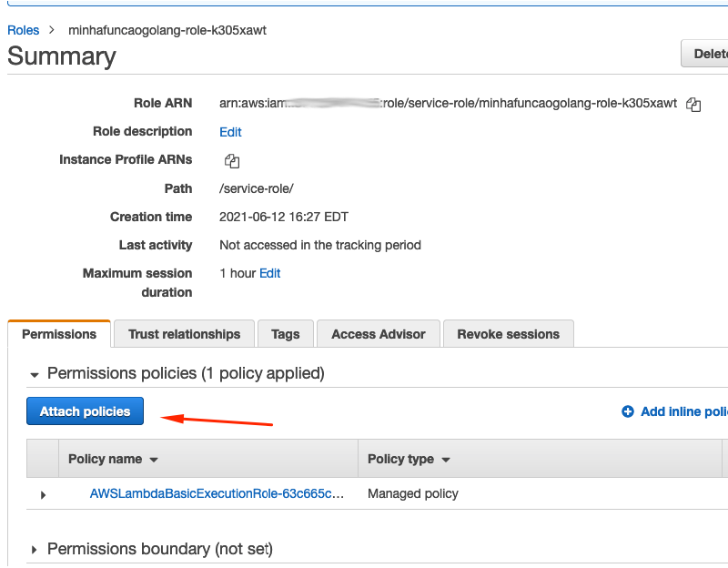The width and height of the screenshot is (728, 568).
Task: Open the Tags tab
Action: [285, 334]
